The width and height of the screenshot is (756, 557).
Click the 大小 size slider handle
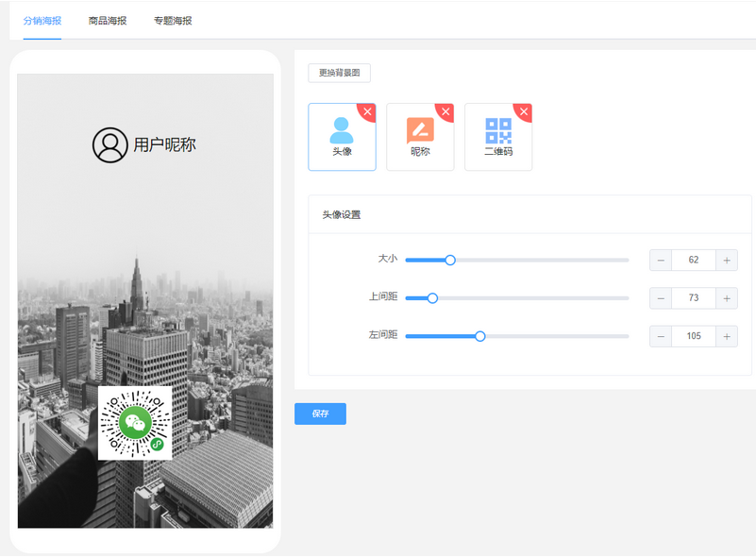click(450, 260)
